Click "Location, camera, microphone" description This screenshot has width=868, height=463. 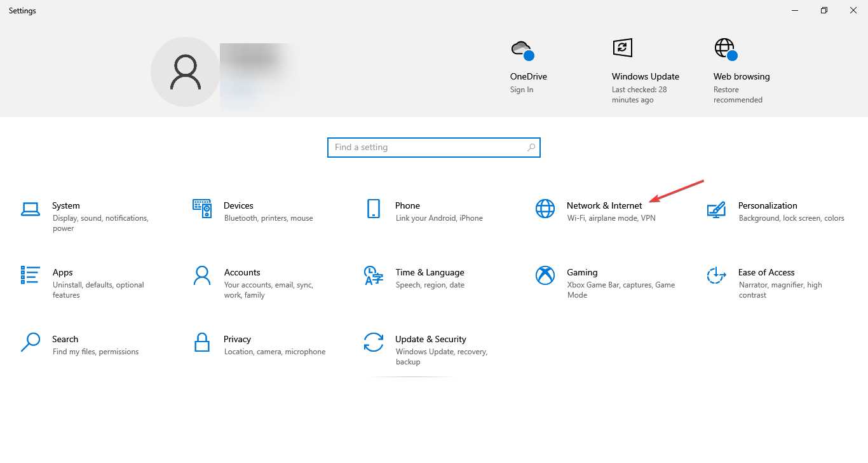click(275, 352)
